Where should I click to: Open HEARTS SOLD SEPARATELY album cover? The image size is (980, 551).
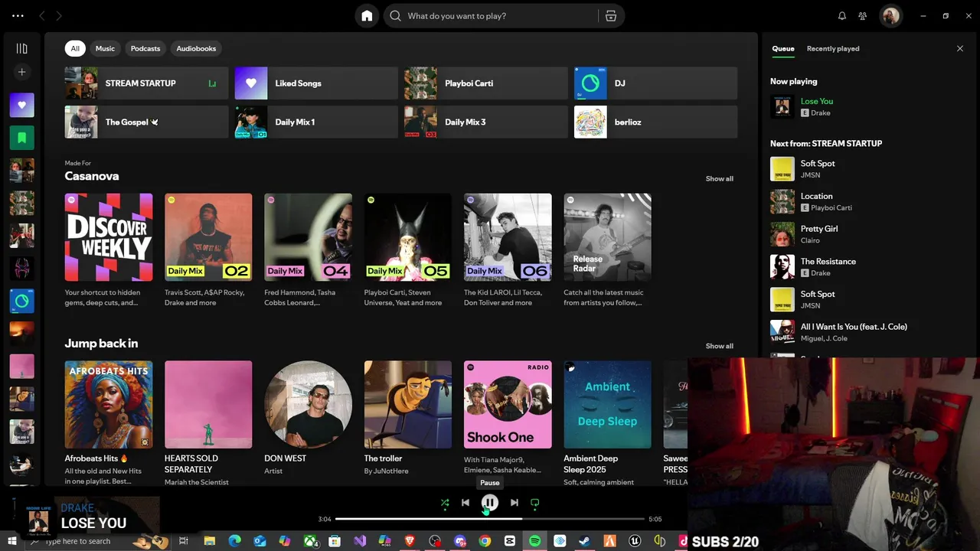click(x=208, y=405)
